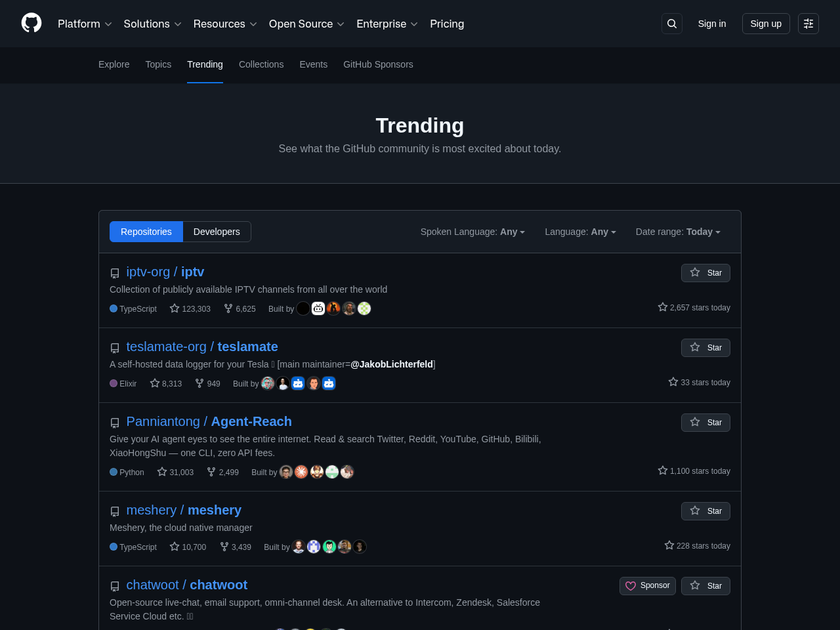Expand the Enterprise menu

click(387, 24)
